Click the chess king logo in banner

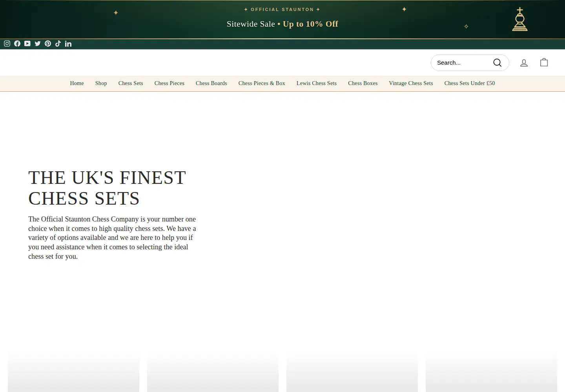tap(520, 19)
